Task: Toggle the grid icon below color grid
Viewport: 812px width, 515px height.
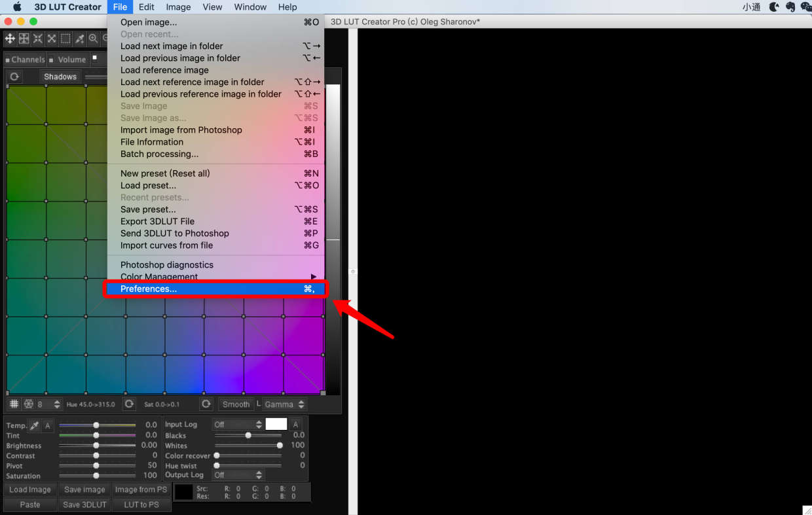Action: tap(14, 404)
